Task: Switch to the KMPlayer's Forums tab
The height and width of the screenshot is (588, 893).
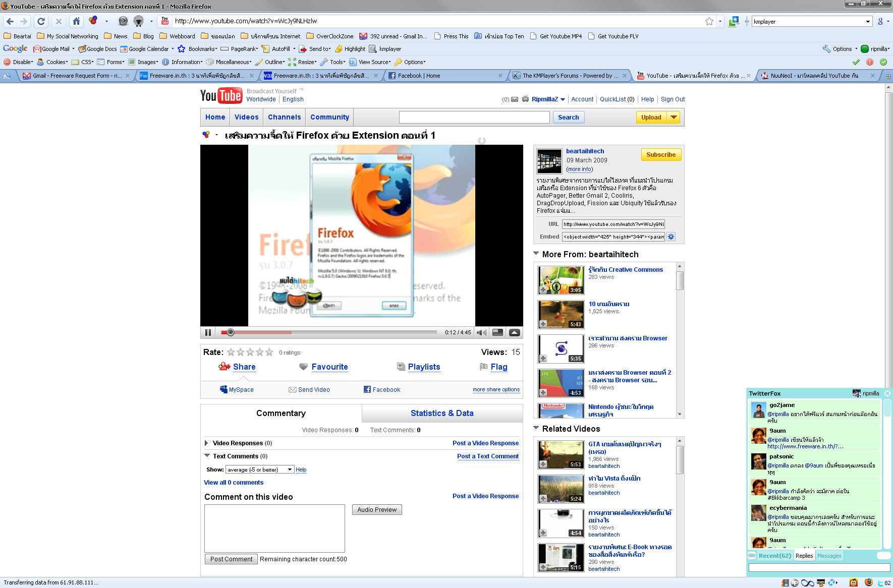Action: point(570,76)
